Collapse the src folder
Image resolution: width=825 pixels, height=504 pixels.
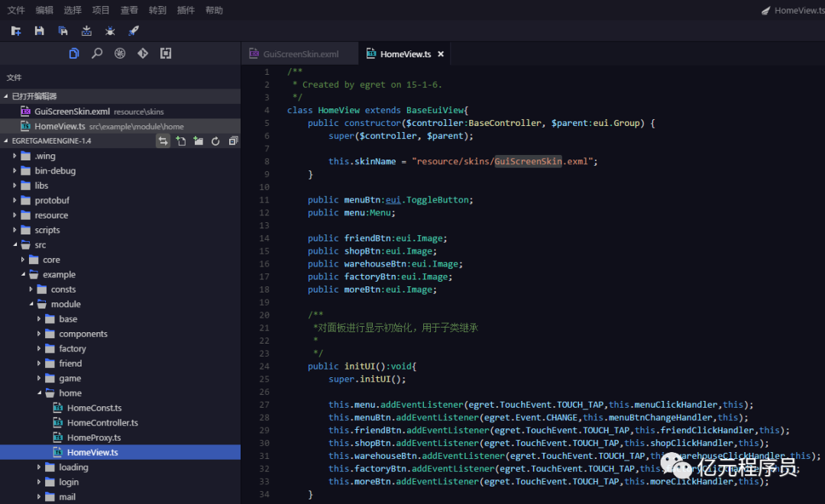[x=15, y=244]
